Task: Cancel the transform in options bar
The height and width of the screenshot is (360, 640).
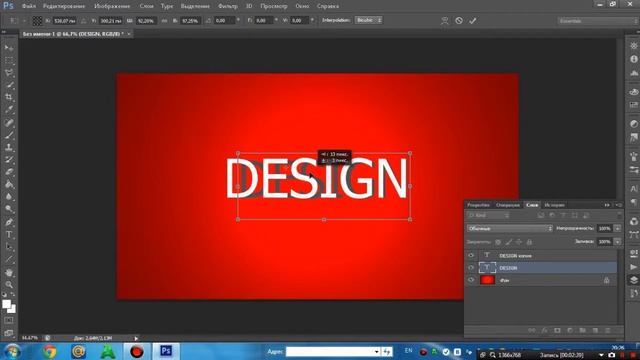Action: click(x=459, y=20)
